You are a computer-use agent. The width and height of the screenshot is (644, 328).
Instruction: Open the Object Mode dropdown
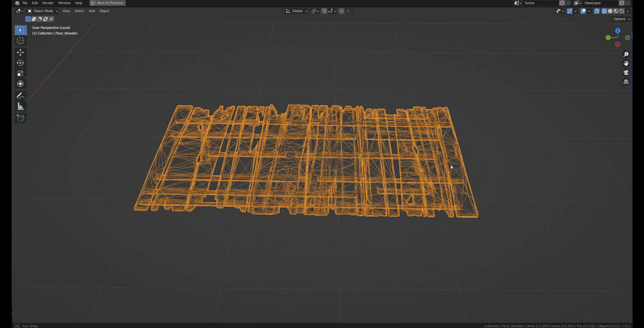tap(43, 11)
